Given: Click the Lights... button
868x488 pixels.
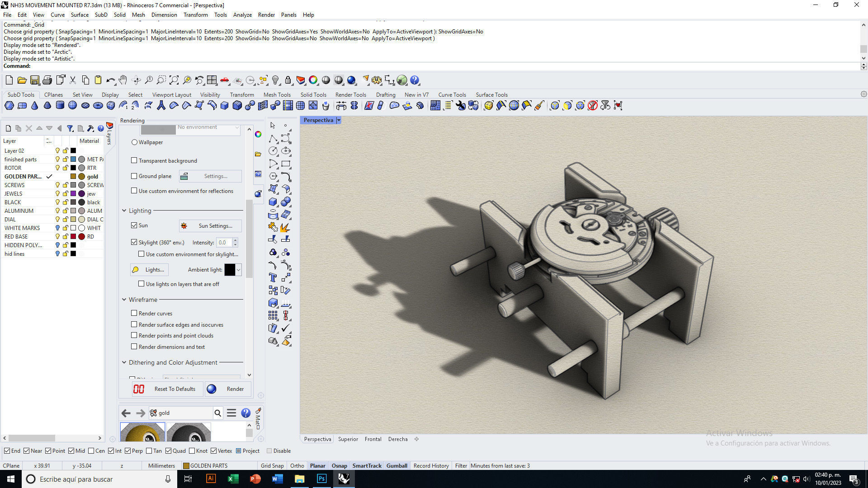Looking at the screenshot, I should (150, 270).
